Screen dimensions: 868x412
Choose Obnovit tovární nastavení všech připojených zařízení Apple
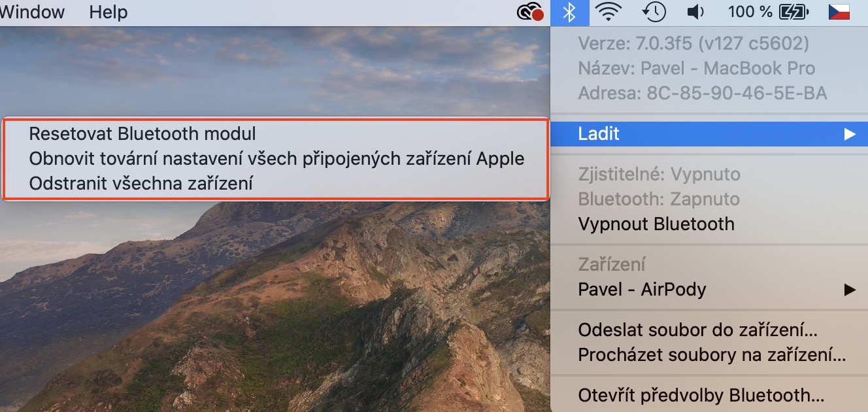pos(276,159)
